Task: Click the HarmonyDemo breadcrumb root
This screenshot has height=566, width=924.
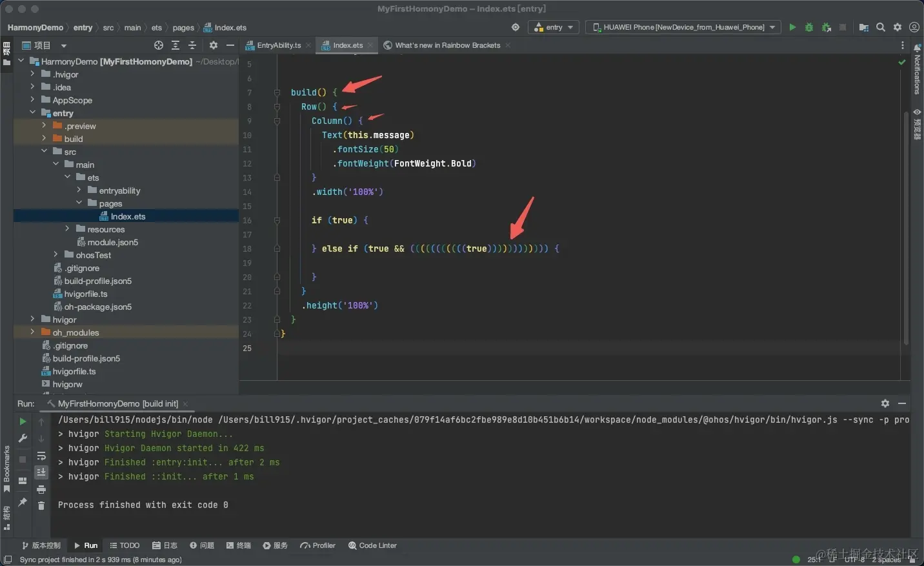Action: pyautogui.click(x=35, y=28)
